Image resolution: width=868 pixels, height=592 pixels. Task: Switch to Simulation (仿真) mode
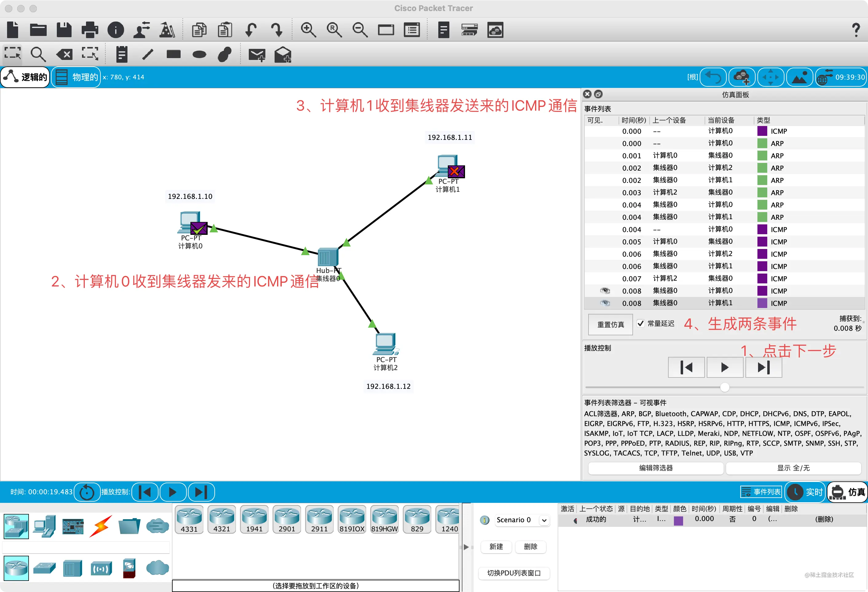(848, 492)
